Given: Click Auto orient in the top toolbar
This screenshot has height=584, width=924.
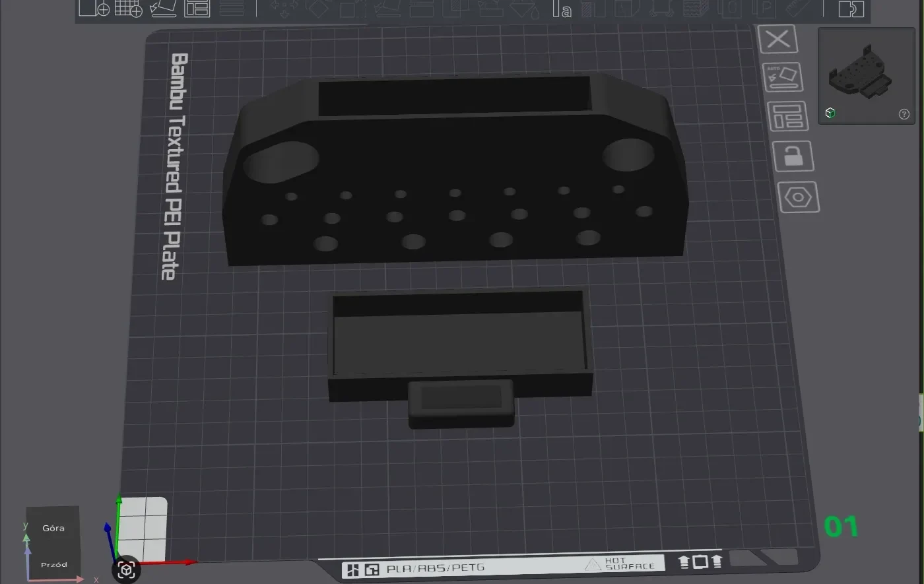Looking at the screenshot, I should [163, 8].
